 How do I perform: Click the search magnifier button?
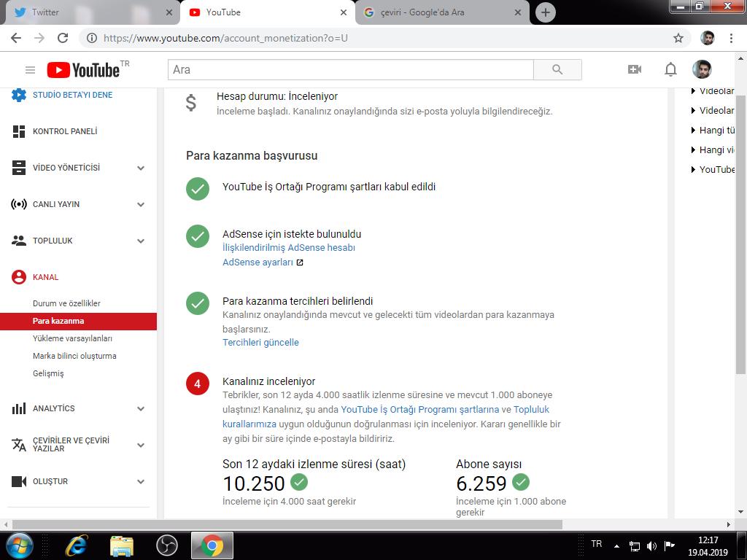[557, 70]
